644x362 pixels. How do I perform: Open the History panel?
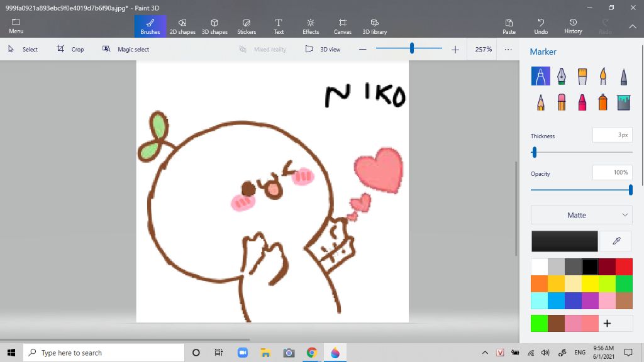(573, 26)
